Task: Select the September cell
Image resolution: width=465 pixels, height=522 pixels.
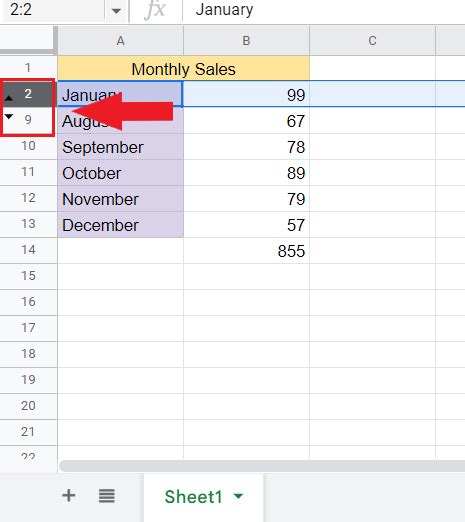Action: point(120,147)
